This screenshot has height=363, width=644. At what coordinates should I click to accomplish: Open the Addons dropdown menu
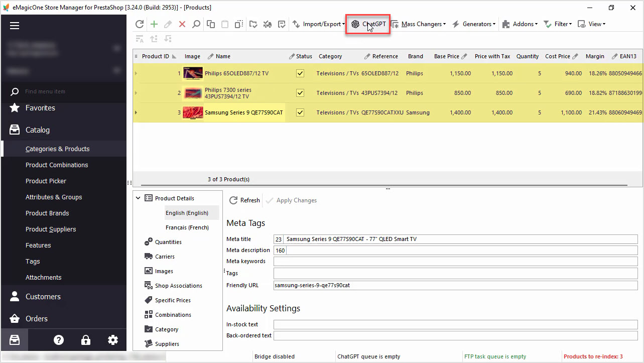click(x=520, y=24)
